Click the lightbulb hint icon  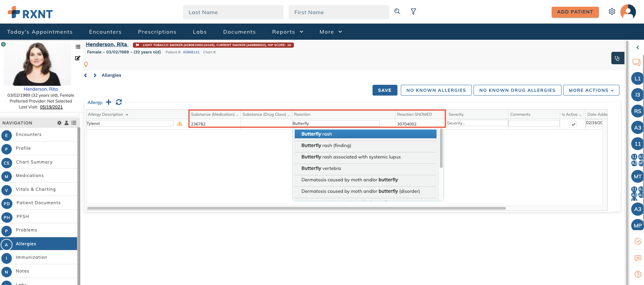(86, 64)
